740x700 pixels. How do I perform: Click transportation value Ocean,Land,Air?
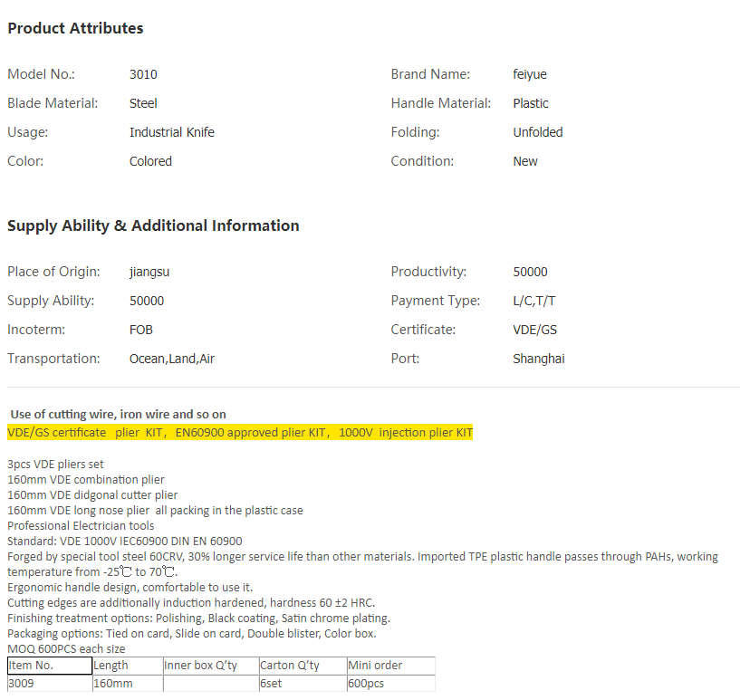(x=172, y=359)
